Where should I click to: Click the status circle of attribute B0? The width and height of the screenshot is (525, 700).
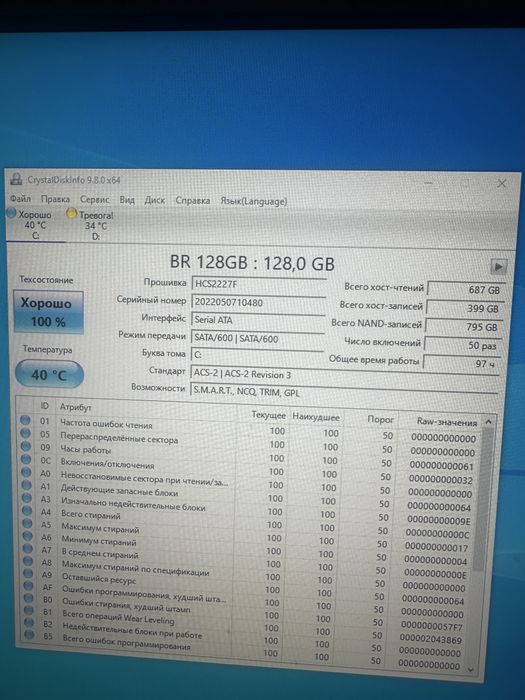pyautogui.click(x=29, y=598)
